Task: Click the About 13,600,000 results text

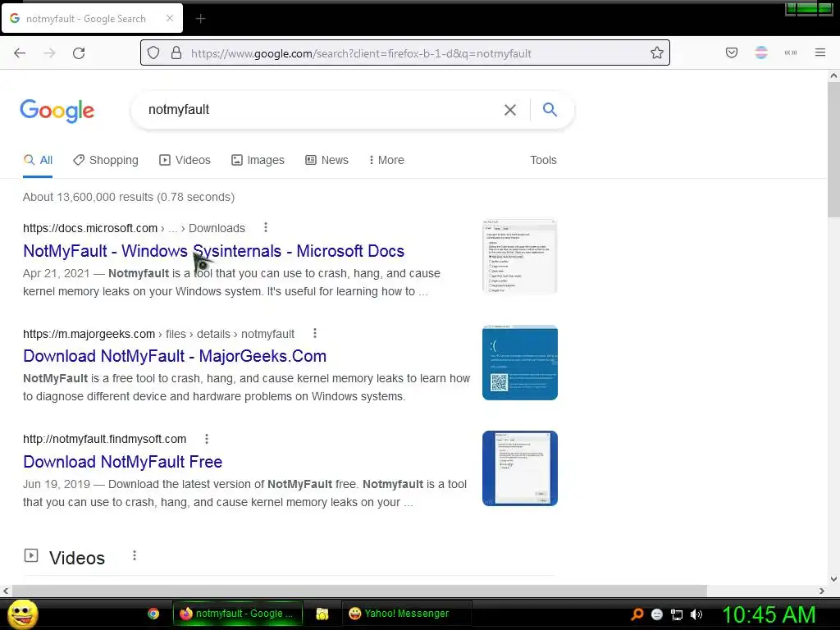Action: 129,197
